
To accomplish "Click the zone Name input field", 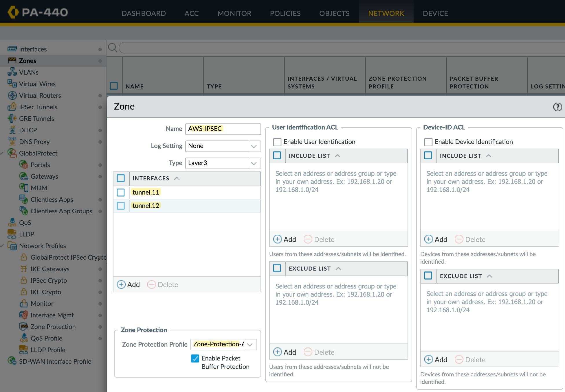I will [223, 129].
